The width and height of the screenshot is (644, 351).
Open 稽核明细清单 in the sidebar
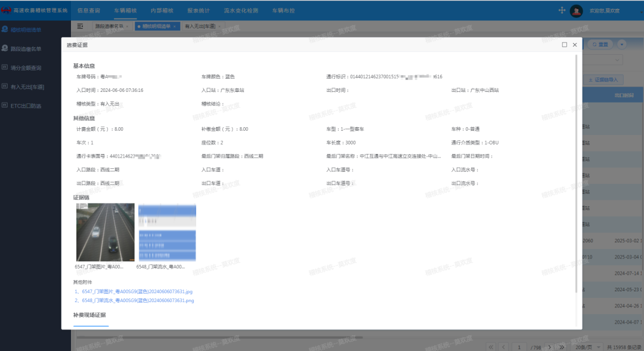[26, 30]
